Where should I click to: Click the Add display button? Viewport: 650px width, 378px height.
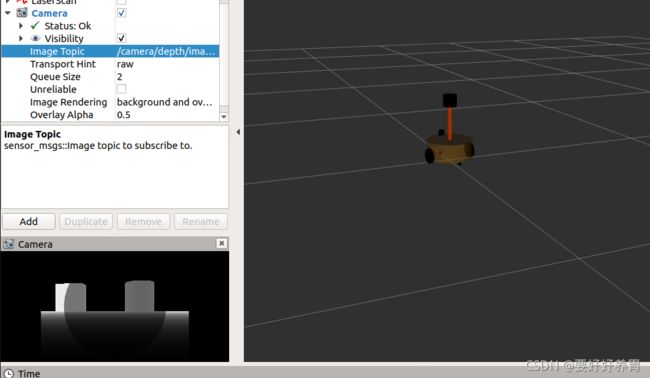click(x=29, y=221)
